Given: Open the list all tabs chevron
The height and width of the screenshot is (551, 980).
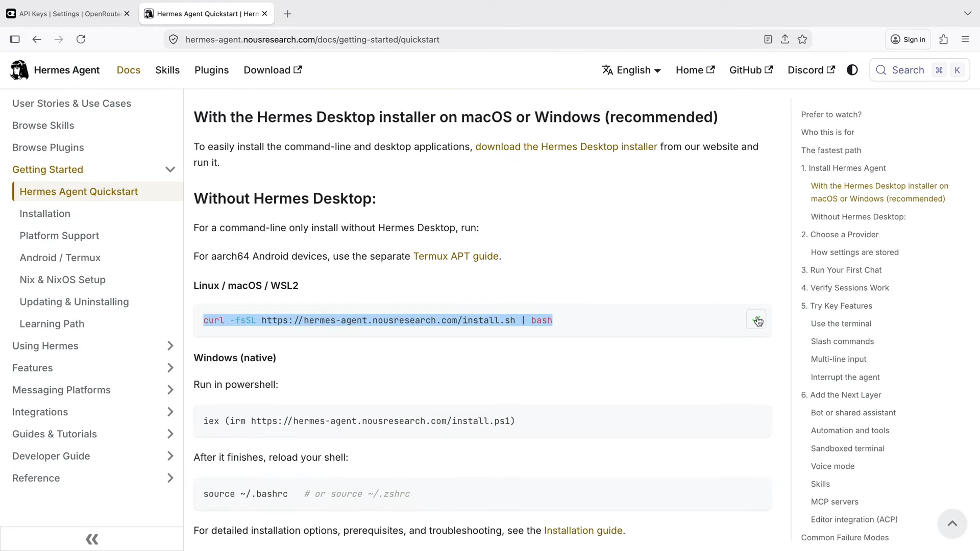Looking at the screenshot, I should click(x=967, y=13).
